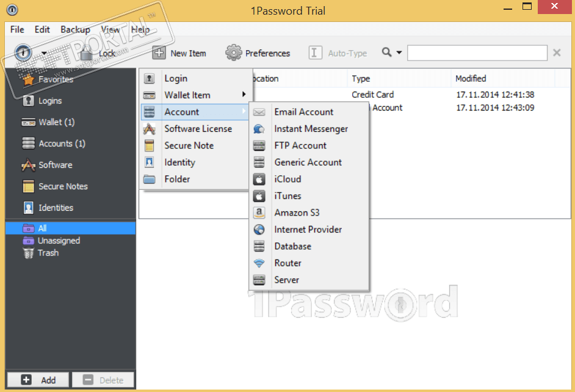The image size is (575, 392).
Task: Click the 1Password logo toolbar icon
Action: pos(23,53)
